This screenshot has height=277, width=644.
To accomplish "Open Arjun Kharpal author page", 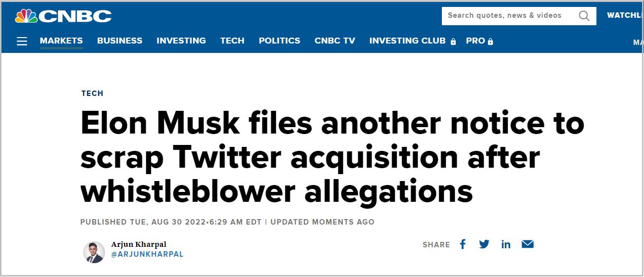I will pyautogui.click(x=139, y=244).
